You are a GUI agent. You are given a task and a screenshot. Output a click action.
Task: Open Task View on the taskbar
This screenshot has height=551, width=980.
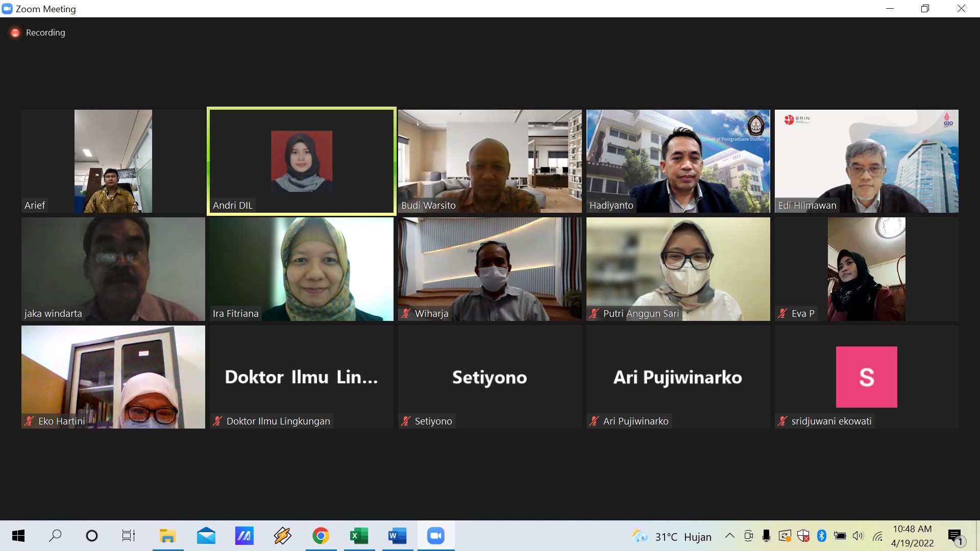(129, 536)
